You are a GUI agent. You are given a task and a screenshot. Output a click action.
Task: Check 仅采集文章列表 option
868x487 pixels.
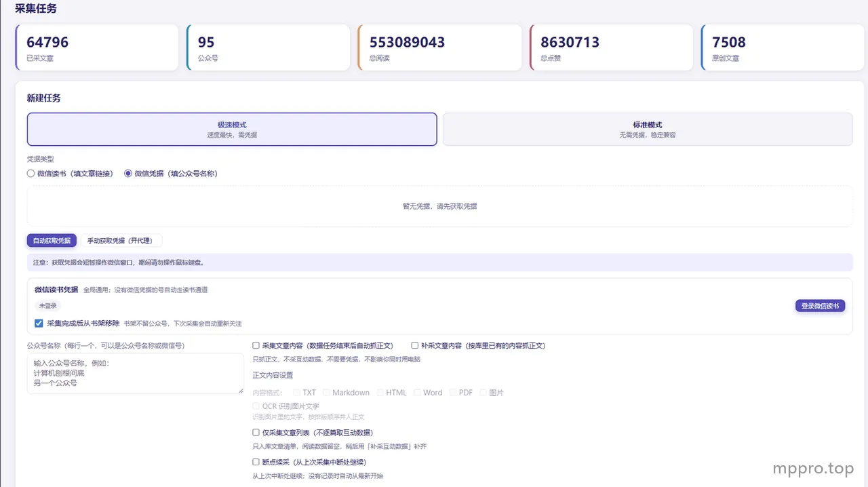tap(256, 432)
